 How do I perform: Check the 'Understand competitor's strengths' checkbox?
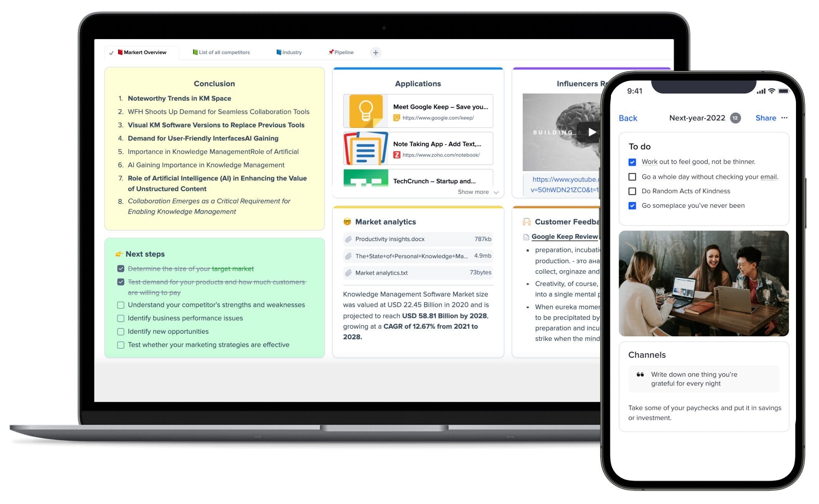pos(120,304)
